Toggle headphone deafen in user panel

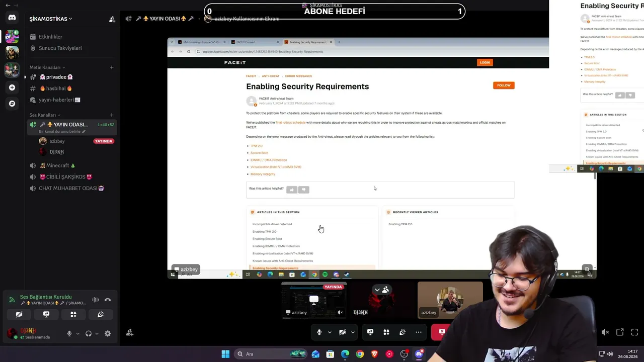(89, 333)
